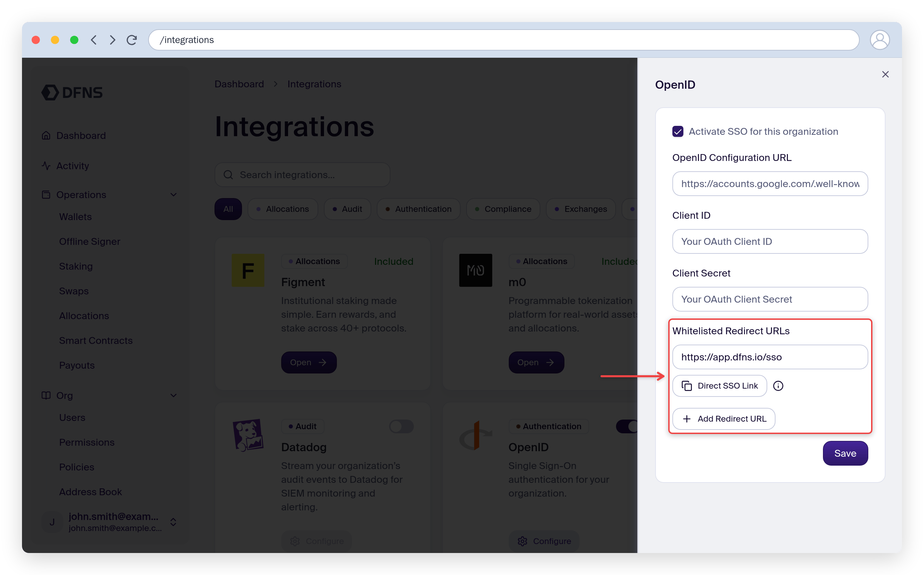Screen dimensions: 924x575
Task: Click the J user avatar in sidebar
Action: pyautogui.click(x=52, y=522)
